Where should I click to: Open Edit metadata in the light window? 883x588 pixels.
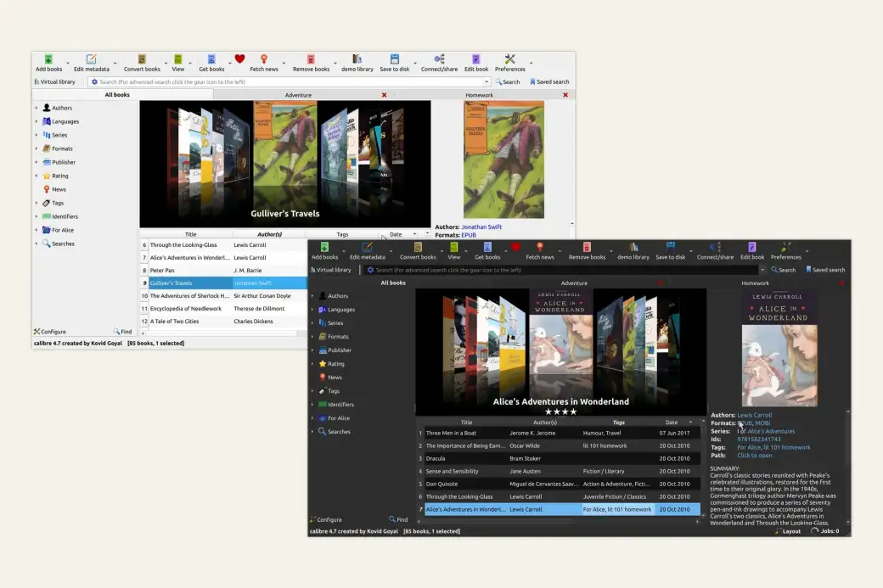click(x=91, y=63)
